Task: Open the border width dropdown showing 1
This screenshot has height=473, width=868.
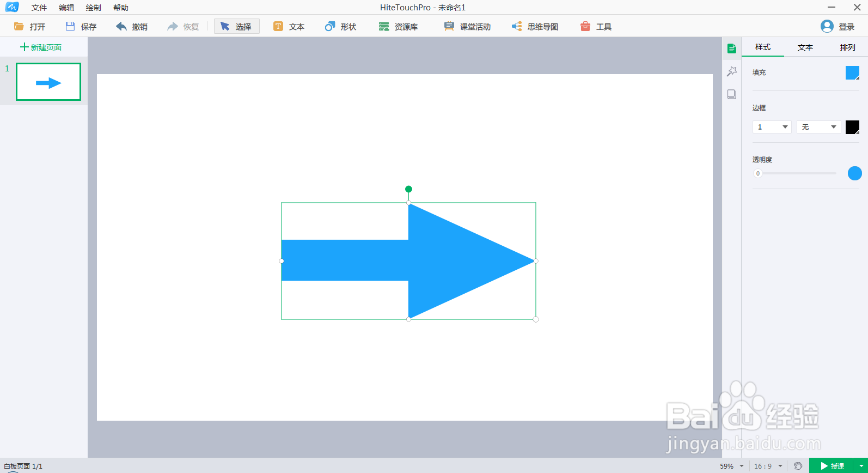Action: pos(772,127)
